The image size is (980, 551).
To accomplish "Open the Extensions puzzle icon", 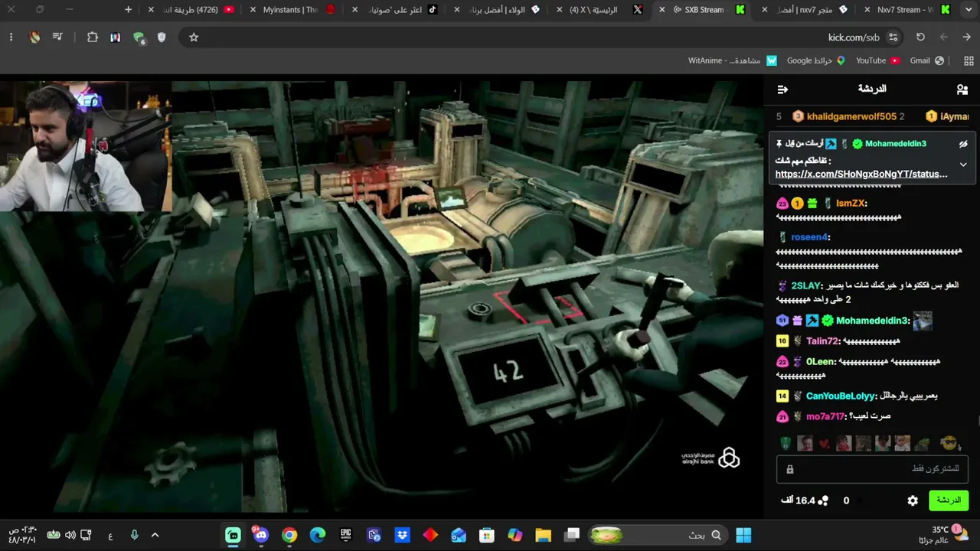I will click(93, 37).
